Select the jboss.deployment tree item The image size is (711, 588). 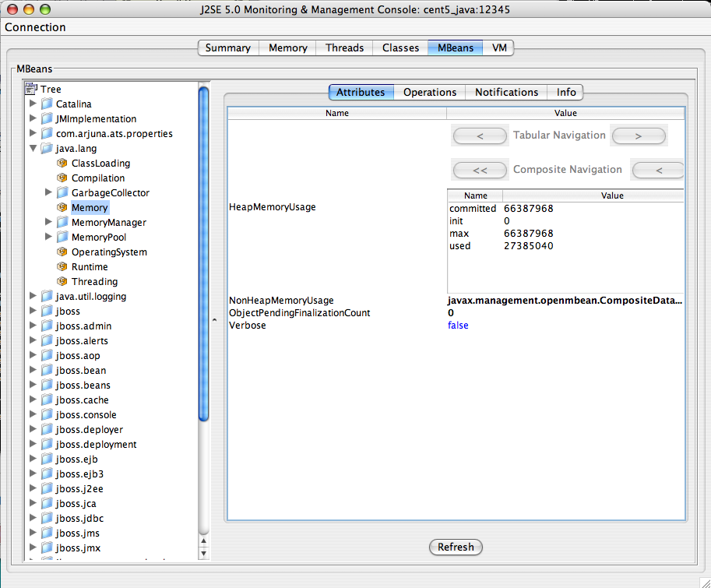(96, 444)
